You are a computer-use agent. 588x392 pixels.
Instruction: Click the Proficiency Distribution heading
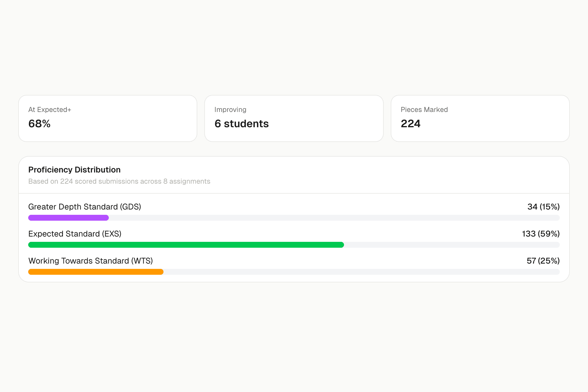(x=74, y=170)
